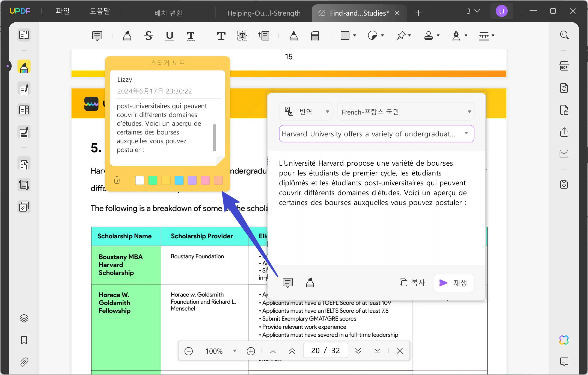The image size is (588, 375).
Task: Open the watermark and background sidebar tool
Action: [x=24, y=207]
